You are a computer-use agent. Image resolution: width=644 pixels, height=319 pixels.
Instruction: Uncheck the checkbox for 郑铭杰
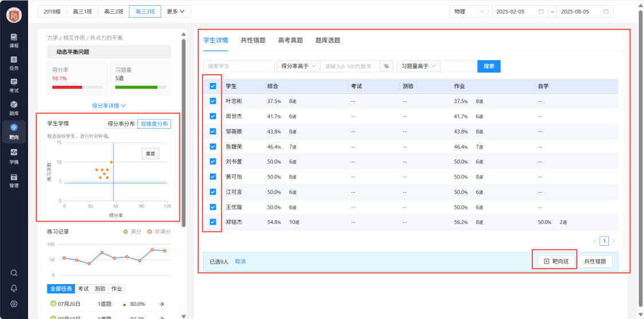[x=213, y=222]
